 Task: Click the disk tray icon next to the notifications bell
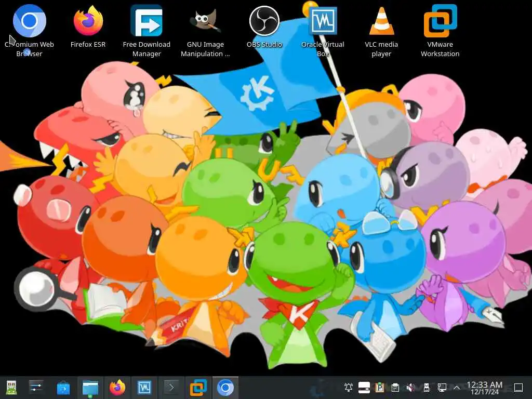coord(364,388)
